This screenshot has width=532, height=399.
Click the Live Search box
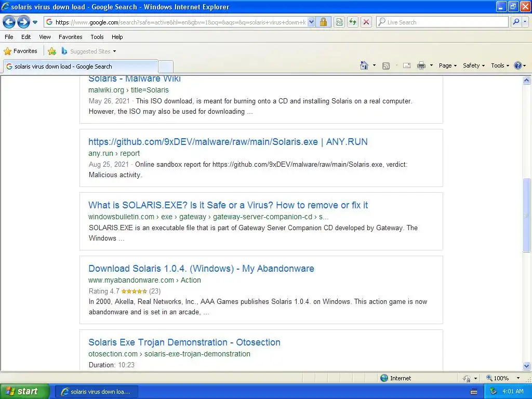pyautogui.click(x=442, y=22)
